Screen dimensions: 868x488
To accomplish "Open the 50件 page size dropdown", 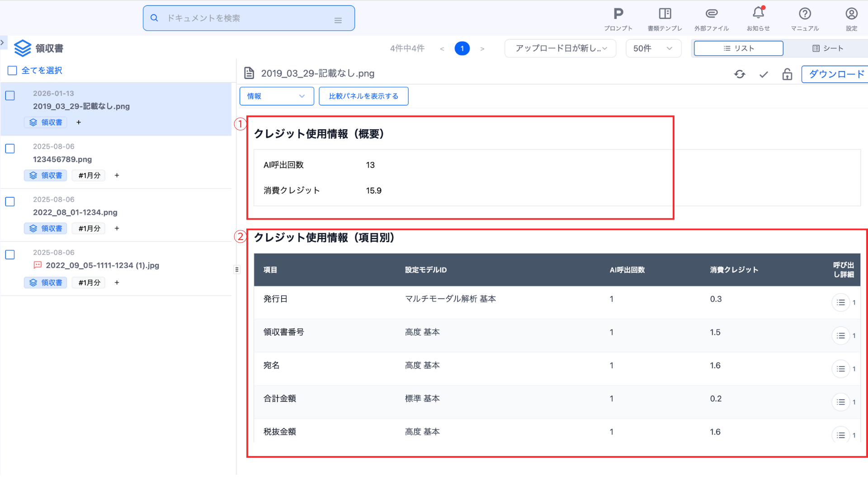I will point(653,48).
